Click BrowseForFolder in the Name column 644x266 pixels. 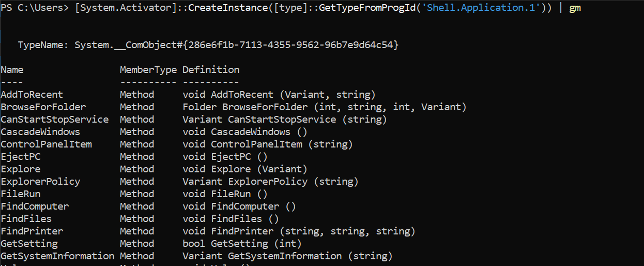pos(43,107)
